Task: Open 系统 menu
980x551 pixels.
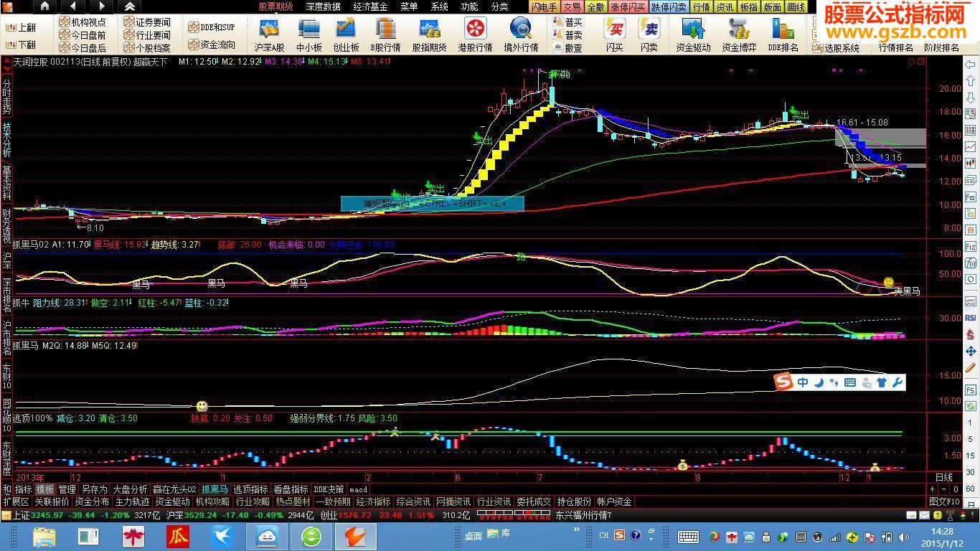Action: coord(439,6)
